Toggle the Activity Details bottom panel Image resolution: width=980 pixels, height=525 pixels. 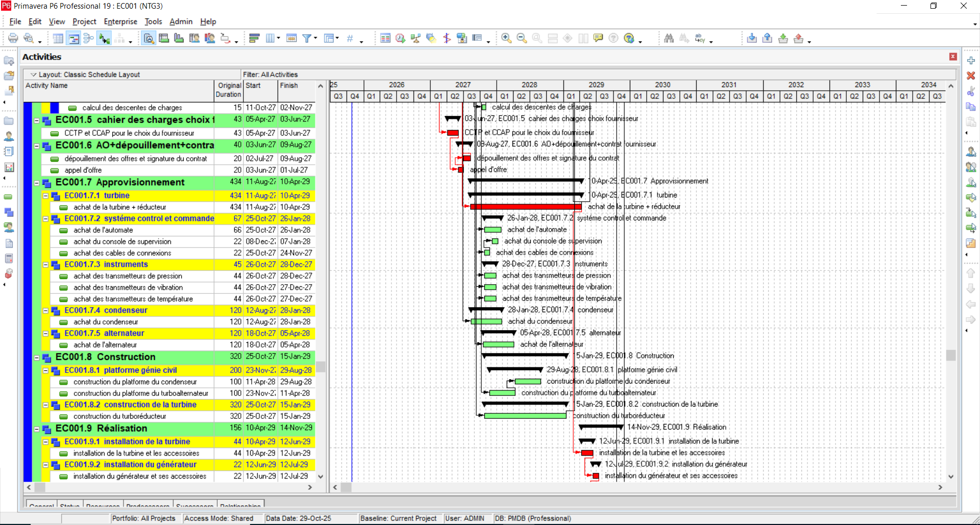(x=149, y=38)
